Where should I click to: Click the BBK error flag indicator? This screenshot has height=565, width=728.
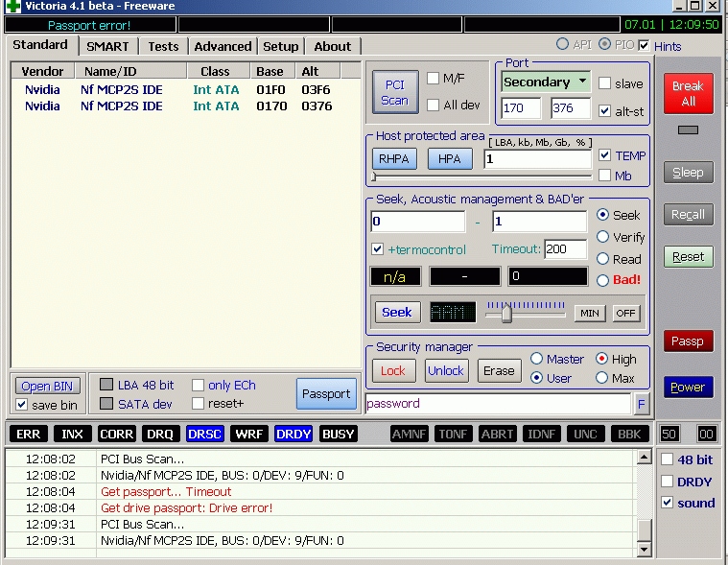click(629, 435)
